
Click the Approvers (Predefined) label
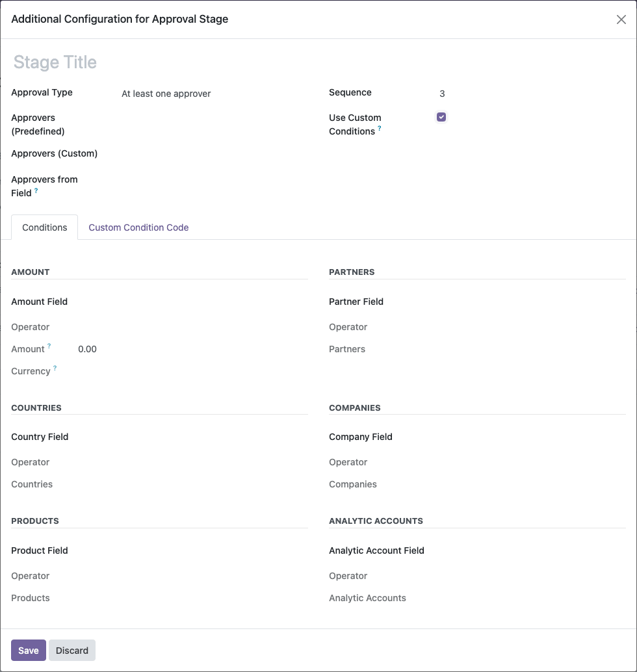click(x=38, y=124)
